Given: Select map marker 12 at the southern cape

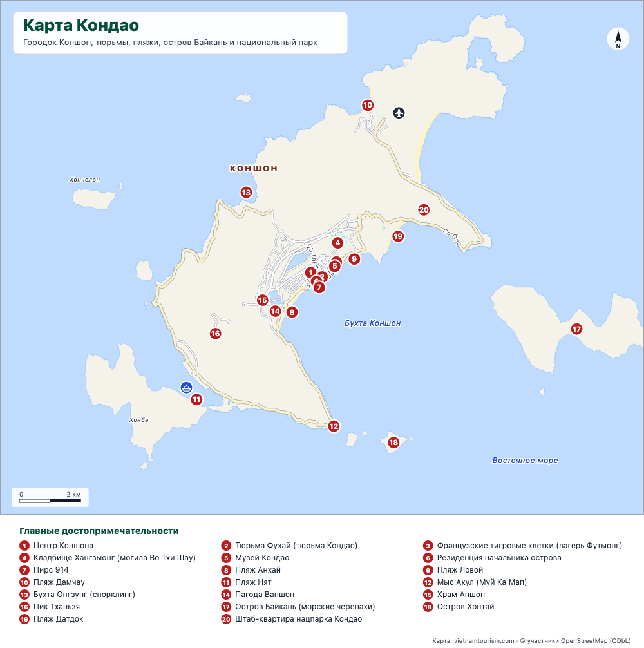Looking at the screenshot, I should tap(334, 426).
